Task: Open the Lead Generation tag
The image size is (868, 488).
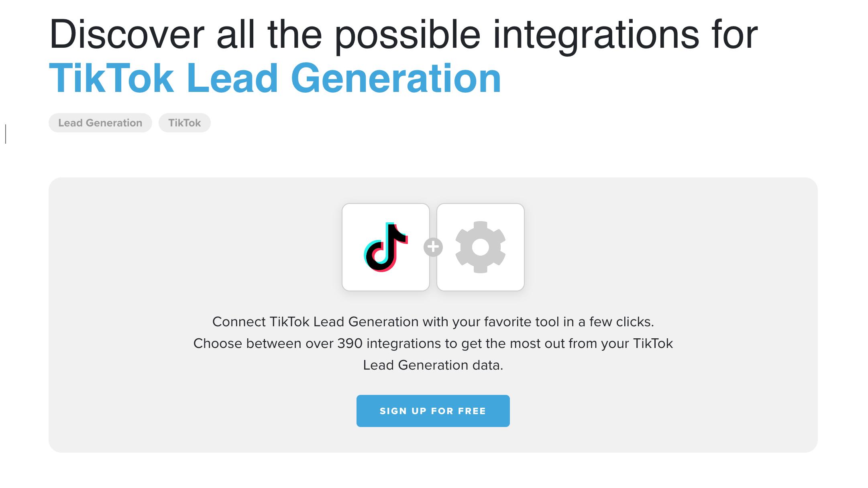Action: coord(100,123)
